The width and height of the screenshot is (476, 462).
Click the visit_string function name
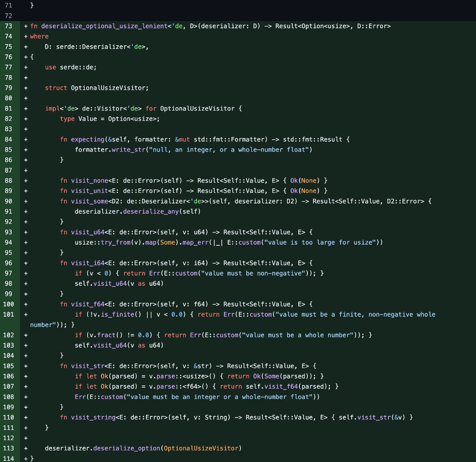point(93,418)
